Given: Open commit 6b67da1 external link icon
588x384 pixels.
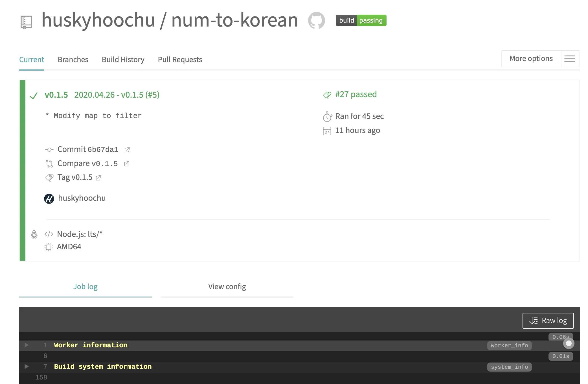Looking at the screenshot, I should [127, 150].
